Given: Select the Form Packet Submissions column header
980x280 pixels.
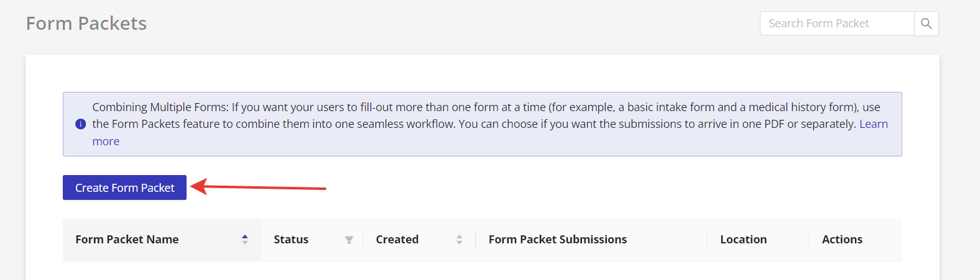Looking at the screenshot, I should (557, 240).
